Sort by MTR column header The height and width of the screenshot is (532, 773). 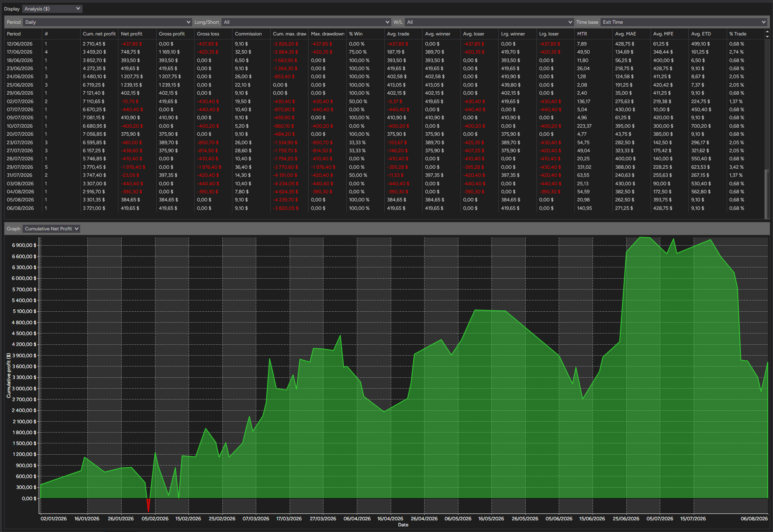coord(594,34)
